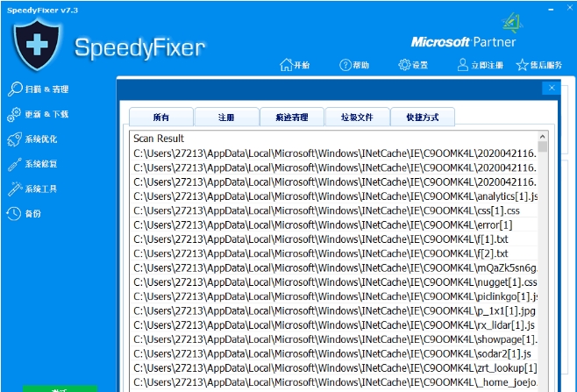Close the scan result dialog
The width and height of the screenshot is (577, 392).
pos(552,88)
